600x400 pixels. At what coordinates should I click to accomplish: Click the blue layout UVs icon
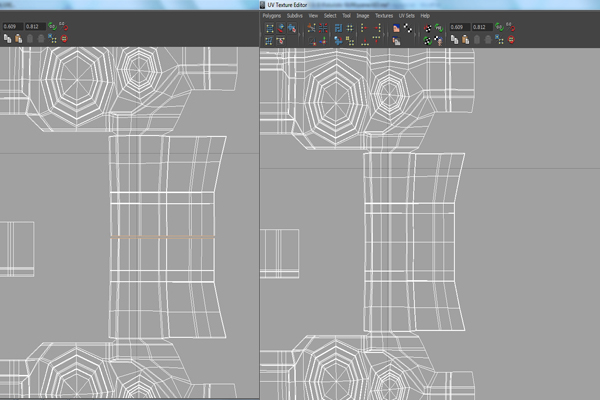pyautogui.click(x=338, y=28)
